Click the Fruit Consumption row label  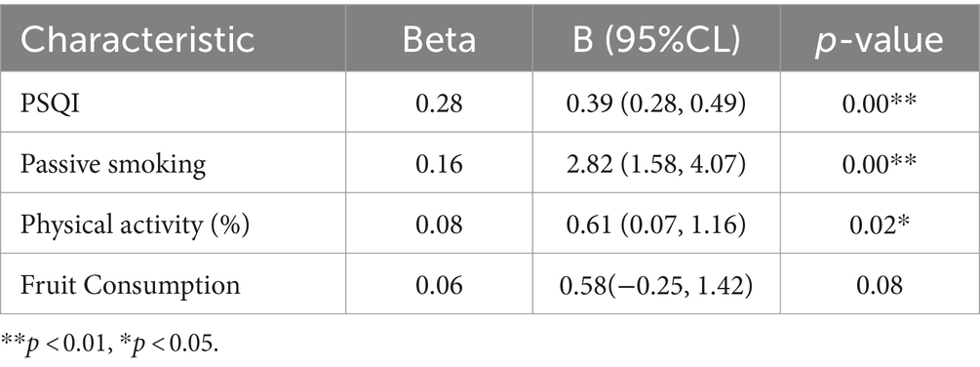pyautogui.click(x=130, y=285)
